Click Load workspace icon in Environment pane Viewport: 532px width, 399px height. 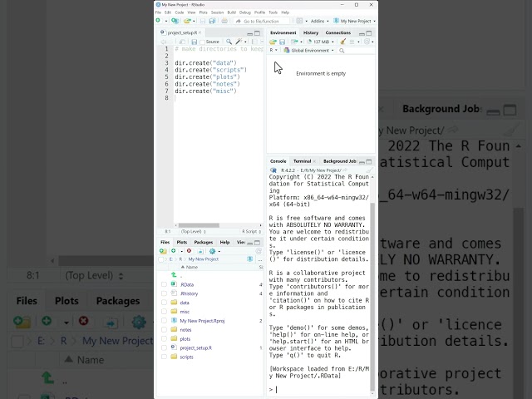[x=273, y=42]
